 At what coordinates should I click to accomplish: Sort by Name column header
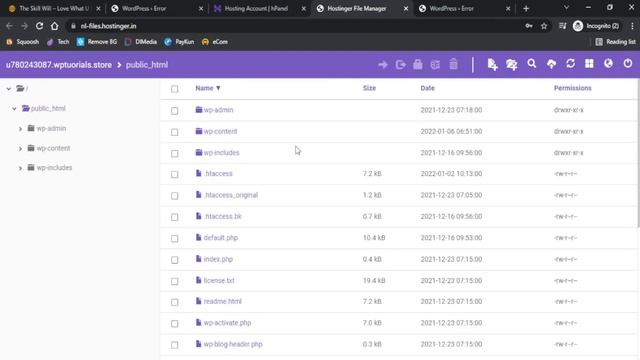208,88
